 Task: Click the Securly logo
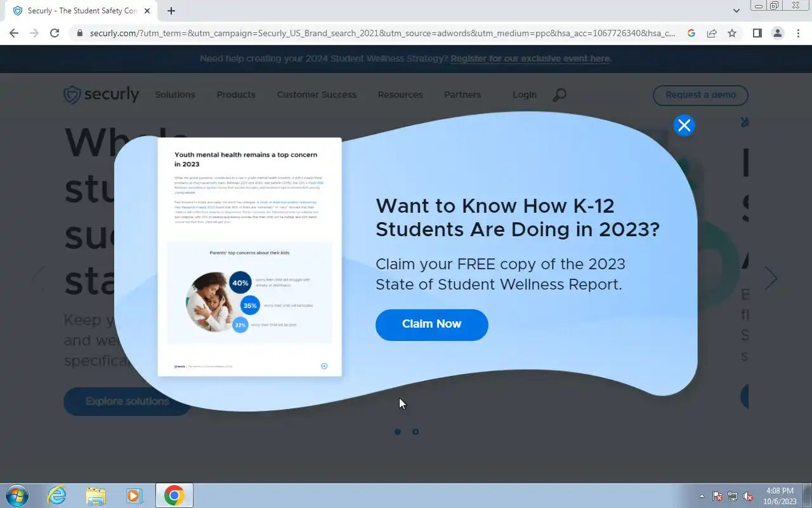point(101,95)
